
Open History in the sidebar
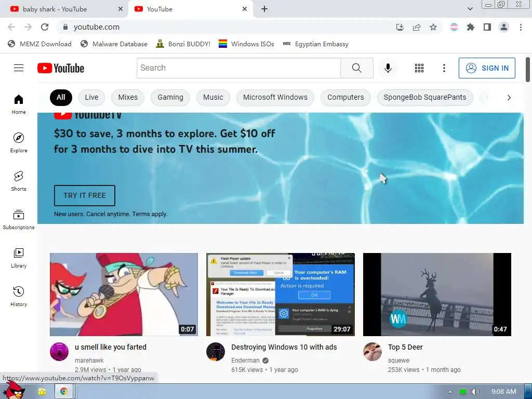(19, 296)
